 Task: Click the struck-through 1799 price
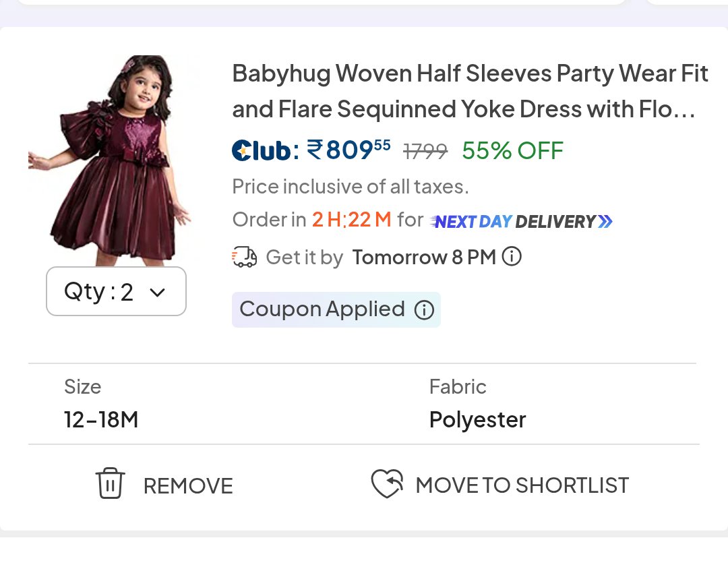[425, 151]
